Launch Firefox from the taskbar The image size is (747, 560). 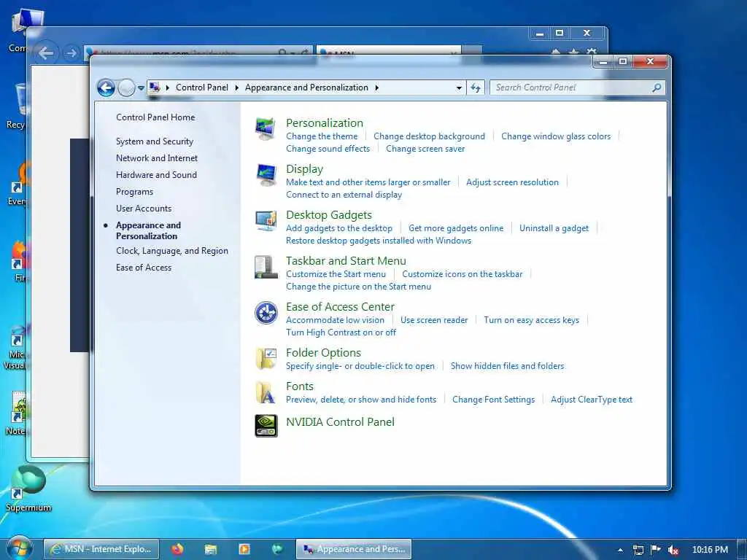point(177,549)
